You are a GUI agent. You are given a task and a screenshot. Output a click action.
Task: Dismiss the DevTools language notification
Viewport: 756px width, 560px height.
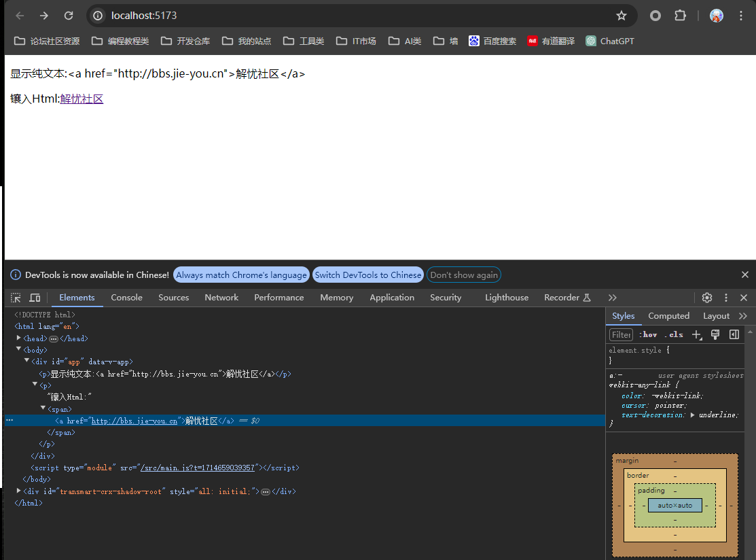745,275
